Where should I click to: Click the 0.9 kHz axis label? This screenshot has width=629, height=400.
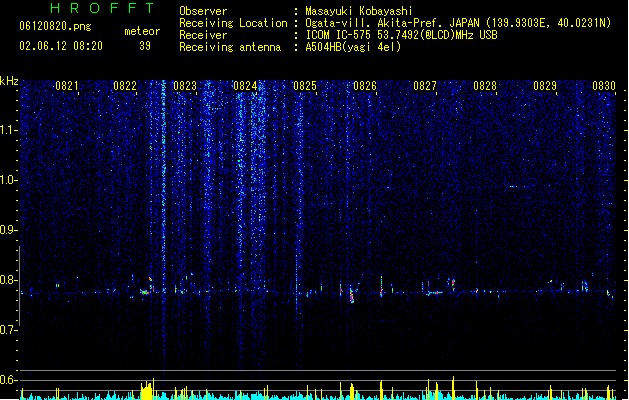[9, 230]
